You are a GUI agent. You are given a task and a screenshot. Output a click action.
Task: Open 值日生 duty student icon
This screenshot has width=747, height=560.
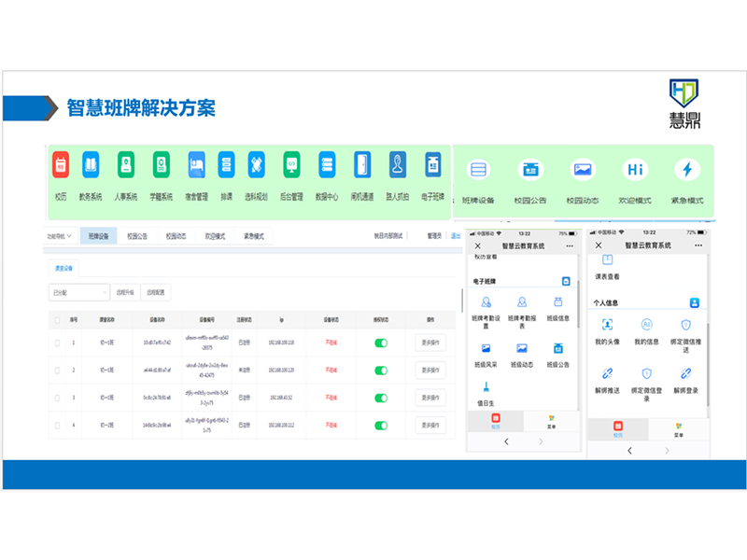[x=486, y=387]
